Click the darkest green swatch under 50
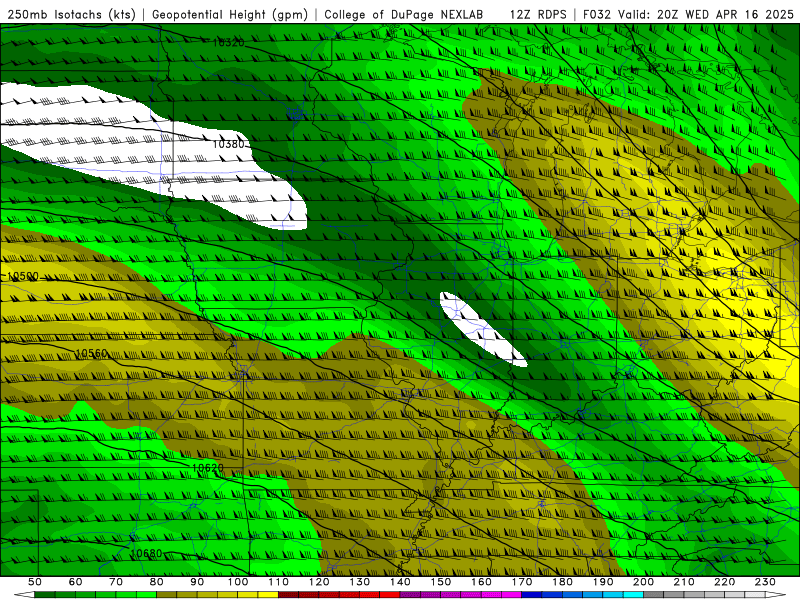This screenshot has height=600, width=800. coord(45,595)
